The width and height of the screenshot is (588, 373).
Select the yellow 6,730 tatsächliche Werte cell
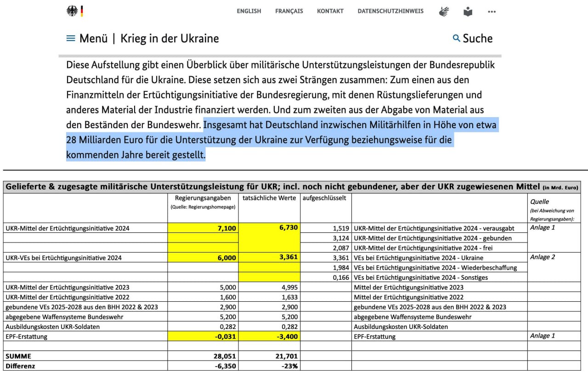coord(270,228)
